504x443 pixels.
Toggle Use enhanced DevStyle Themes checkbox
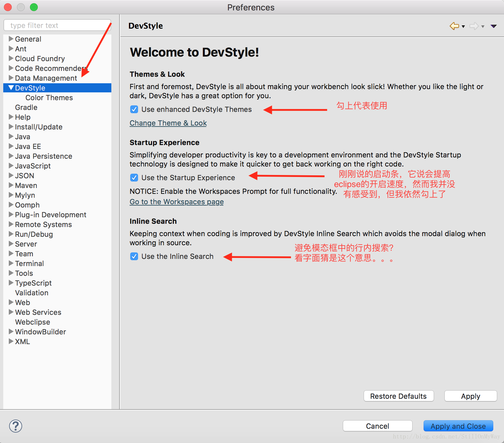134,109
